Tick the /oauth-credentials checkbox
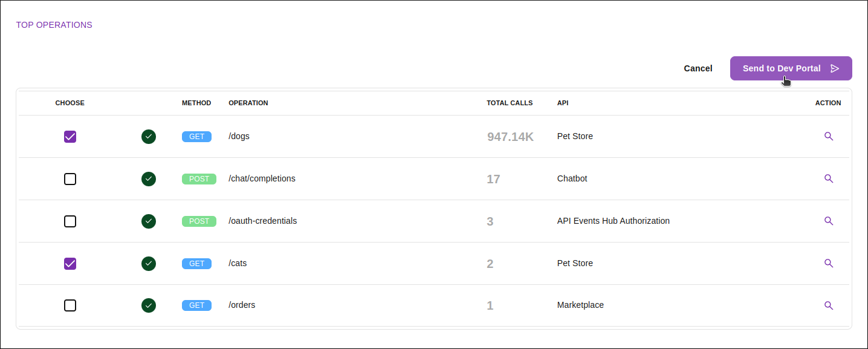Image resolution: width=868 pixels, height=349 pixels. [x=70, y=221]
